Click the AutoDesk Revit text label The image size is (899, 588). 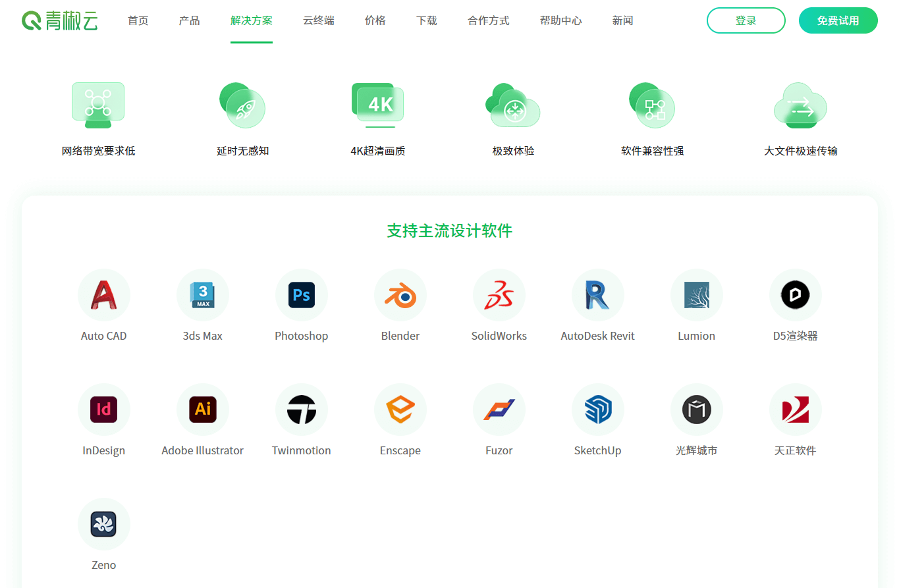(x=598, y=336)
